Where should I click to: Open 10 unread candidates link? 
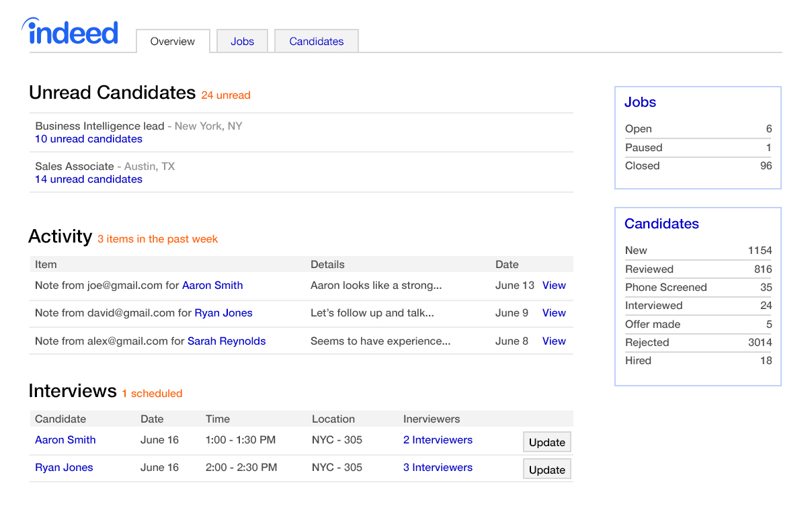pos(89,139)
